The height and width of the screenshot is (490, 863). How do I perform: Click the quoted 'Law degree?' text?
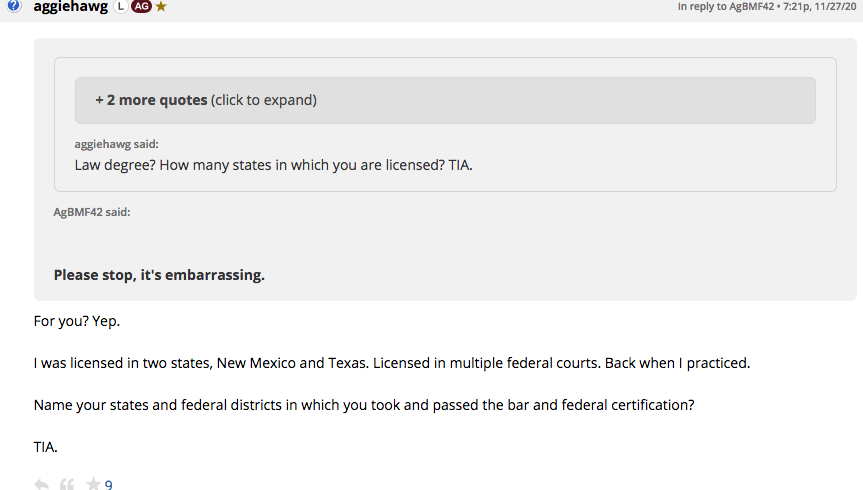coord(273,164)
